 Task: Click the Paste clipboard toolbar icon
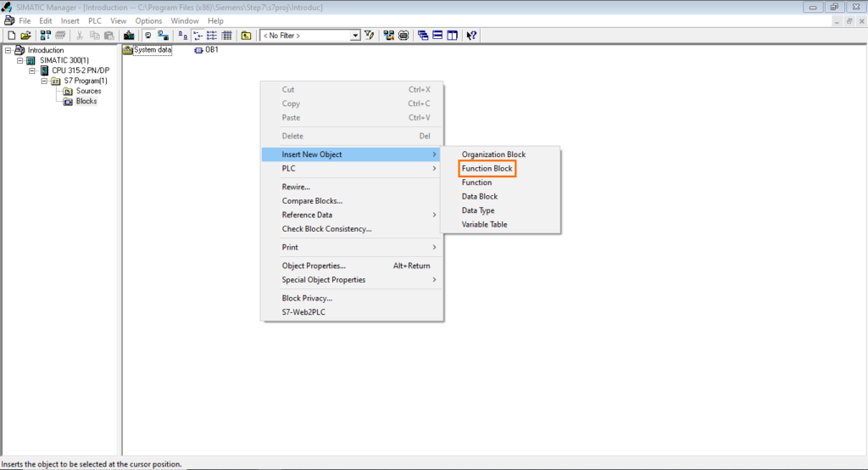tap(109, 36)
